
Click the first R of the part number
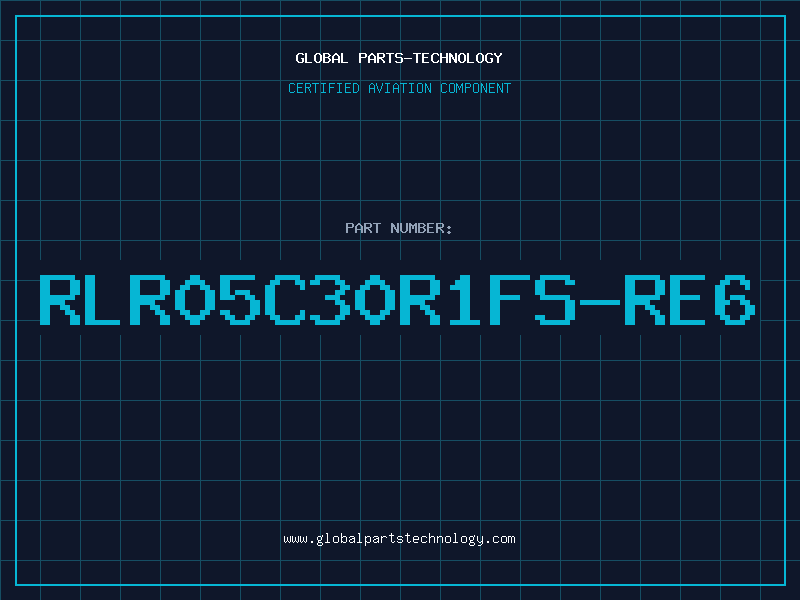pyautogui.click(x=60, y=300)
